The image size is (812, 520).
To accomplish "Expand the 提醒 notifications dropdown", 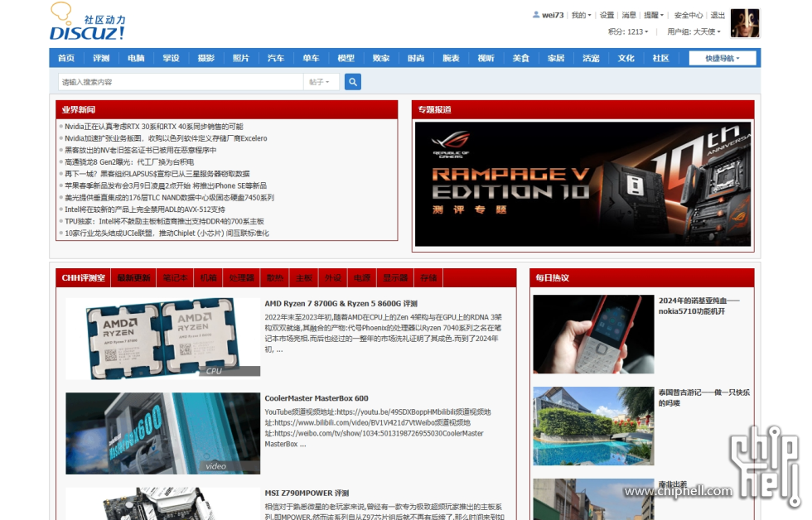I will coord(654,16).
